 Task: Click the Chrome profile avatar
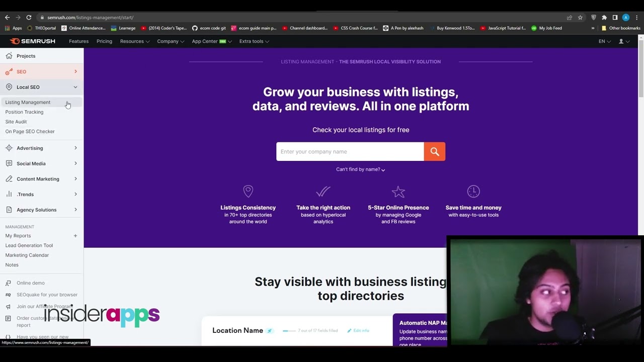click(x=626, y=18)
